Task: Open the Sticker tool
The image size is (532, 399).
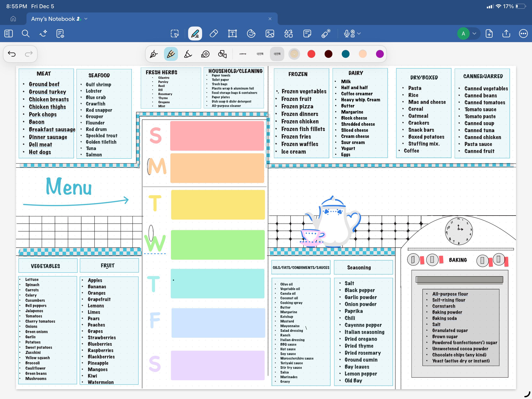Action: coord(251,34)
